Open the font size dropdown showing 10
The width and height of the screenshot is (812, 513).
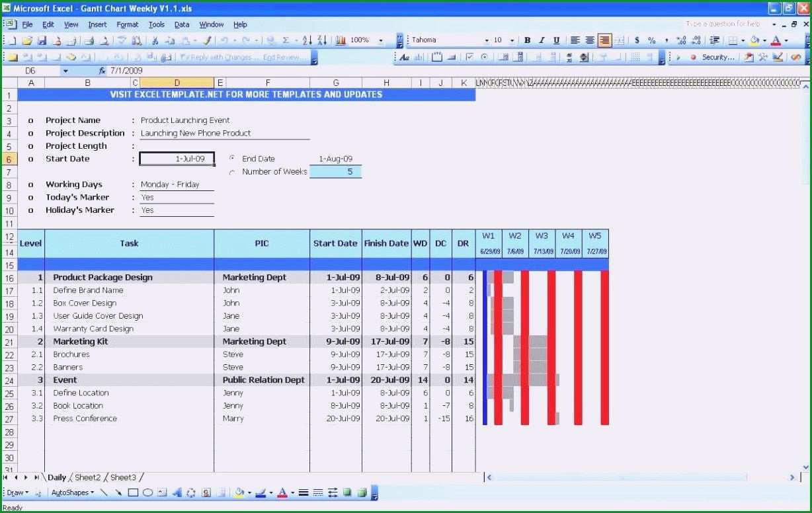click(x=512, y=40)
